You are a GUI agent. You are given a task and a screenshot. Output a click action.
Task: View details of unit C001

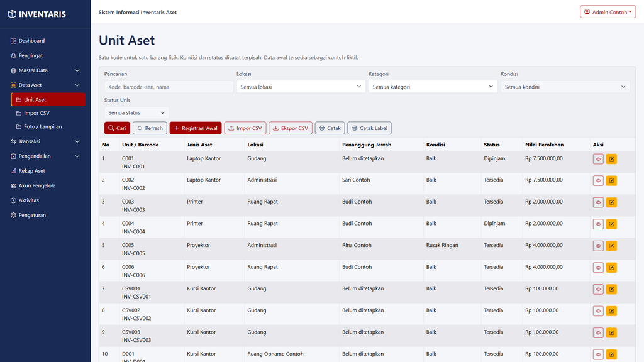[x=598, y=159]
